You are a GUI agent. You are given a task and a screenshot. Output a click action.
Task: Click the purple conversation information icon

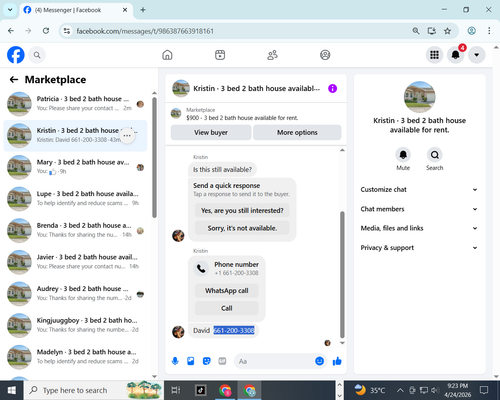[332, 88]
